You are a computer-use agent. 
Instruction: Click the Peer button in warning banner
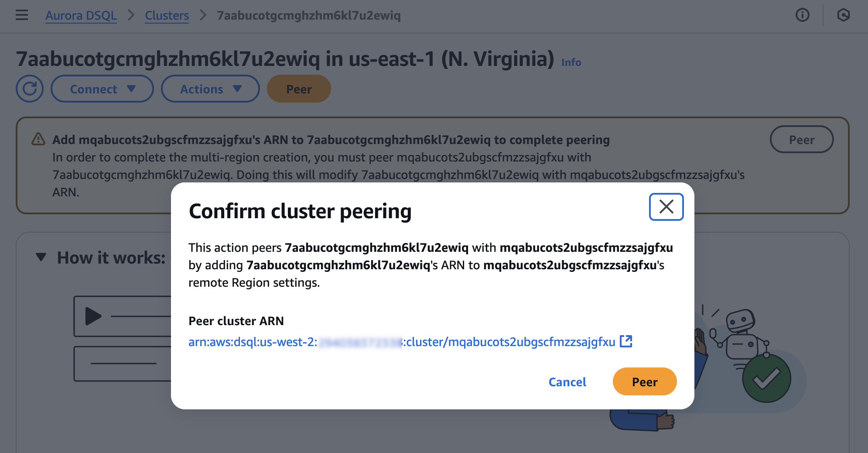coord(801,140)
